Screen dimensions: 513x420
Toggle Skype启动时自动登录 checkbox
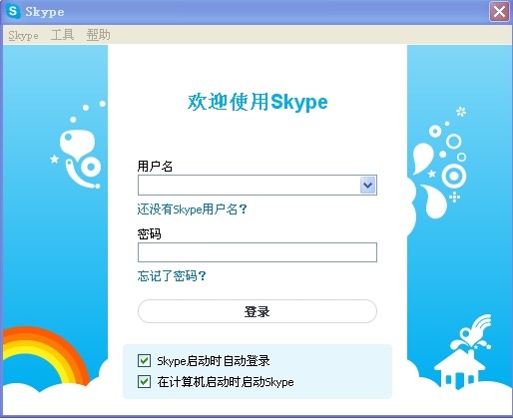point(144,360)
